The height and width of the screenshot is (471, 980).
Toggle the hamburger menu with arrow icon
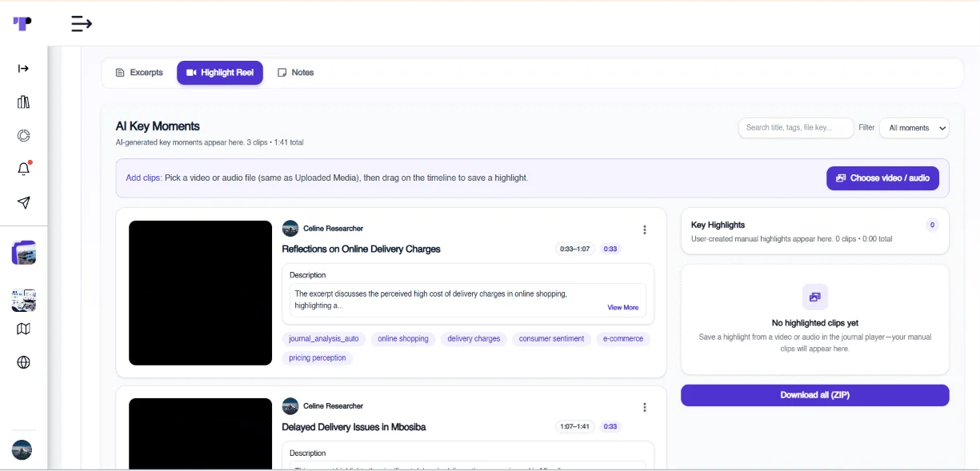point(82,24)
